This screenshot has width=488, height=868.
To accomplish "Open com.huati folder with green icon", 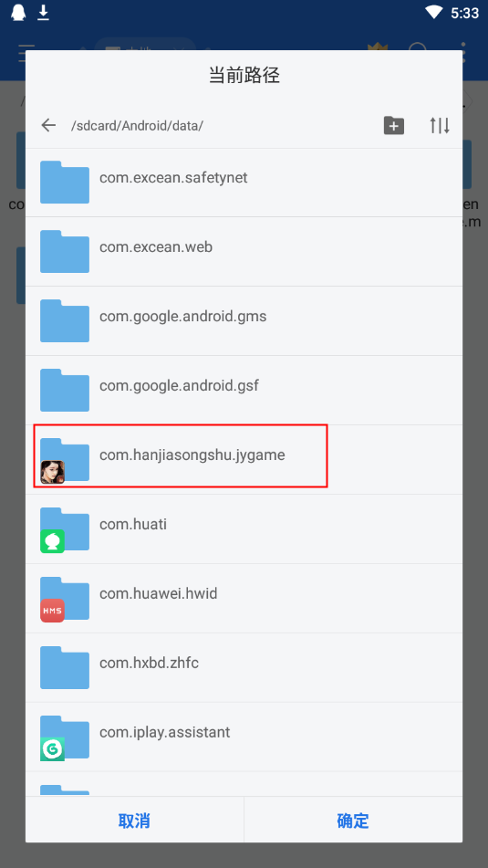I will (x=65, y=529).
